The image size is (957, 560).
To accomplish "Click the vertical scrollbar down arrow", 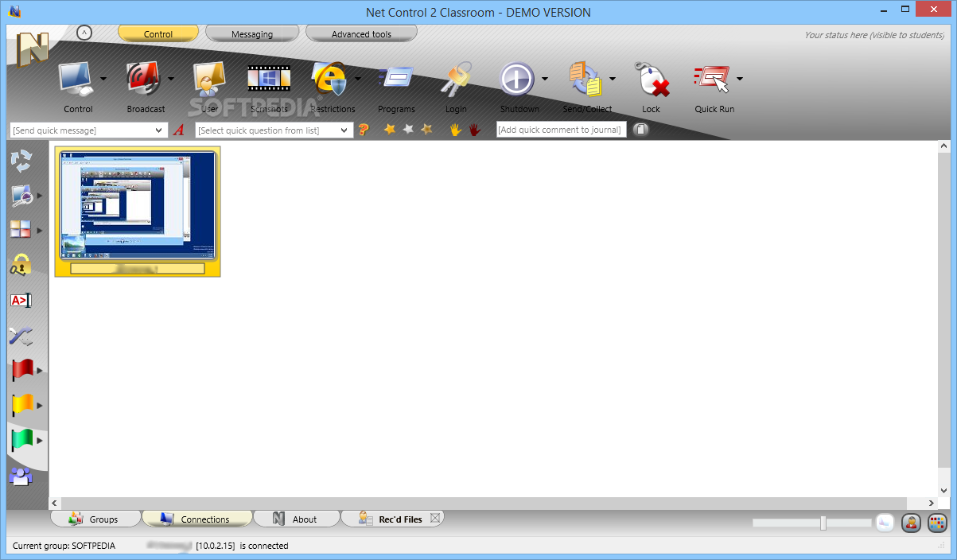I will click(943, 491).
